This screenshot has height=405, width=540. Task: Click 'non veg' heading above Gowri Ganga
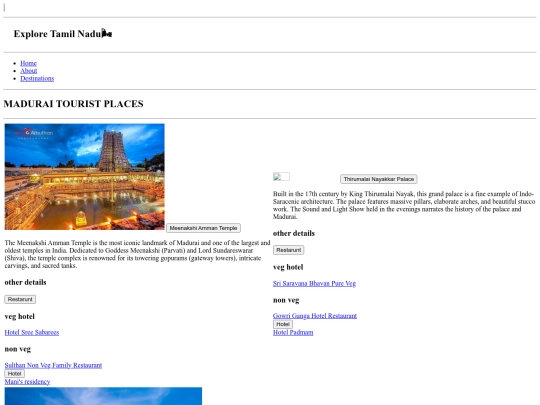[286, 300]
